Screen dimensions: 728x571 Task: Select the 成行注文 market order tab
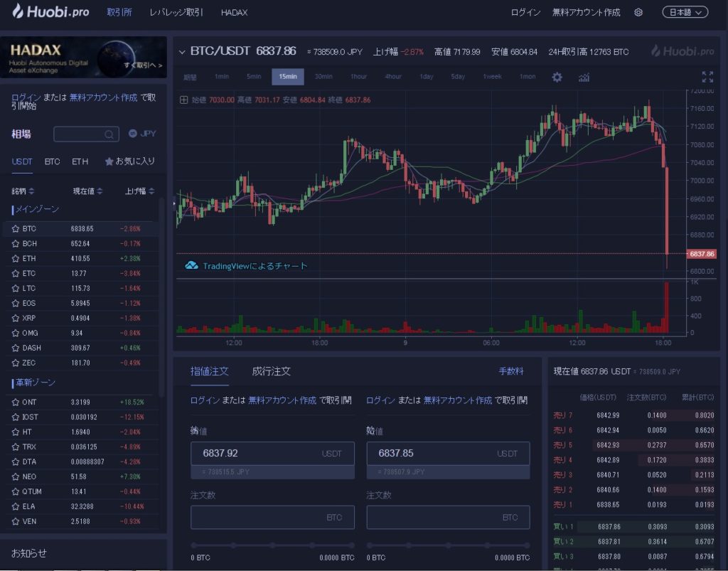pyautogui.click(x=271, y=371)
